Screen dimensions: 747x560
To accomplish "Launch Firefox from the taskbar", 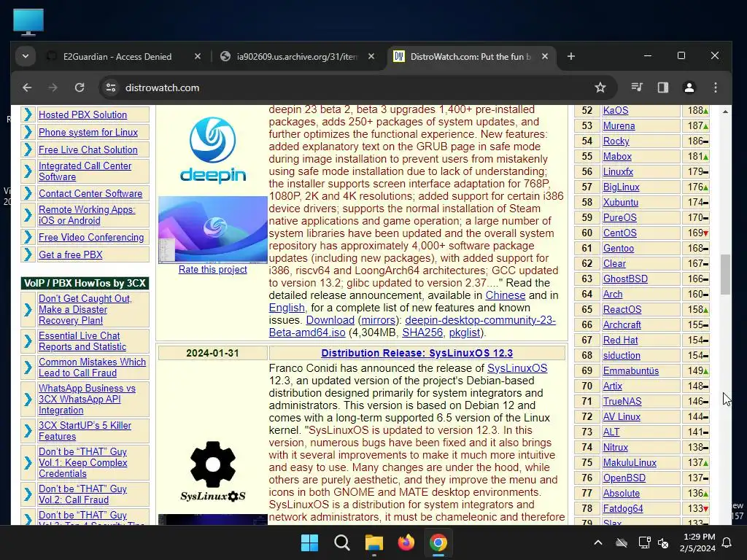I will [x=406, y=542].
